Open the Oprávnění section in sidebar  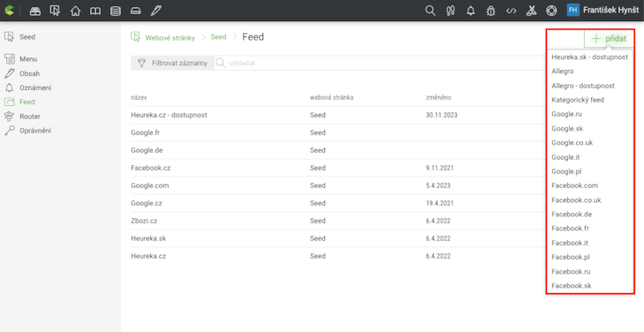pos(35,131)
